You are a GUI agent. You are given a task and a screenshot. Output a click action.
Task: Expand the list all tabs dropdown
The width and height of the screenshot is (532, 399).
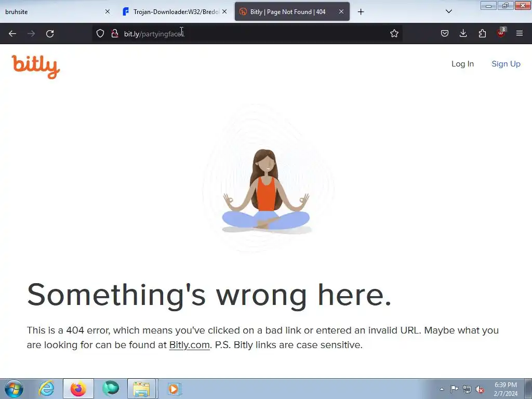[448, 11]
